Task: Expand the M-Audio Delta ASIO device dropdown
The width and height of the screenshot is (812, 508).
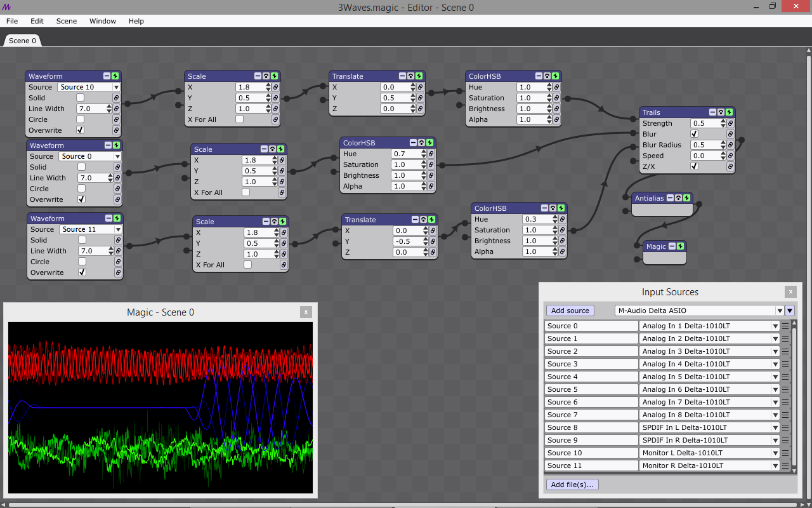Action: 700,311
